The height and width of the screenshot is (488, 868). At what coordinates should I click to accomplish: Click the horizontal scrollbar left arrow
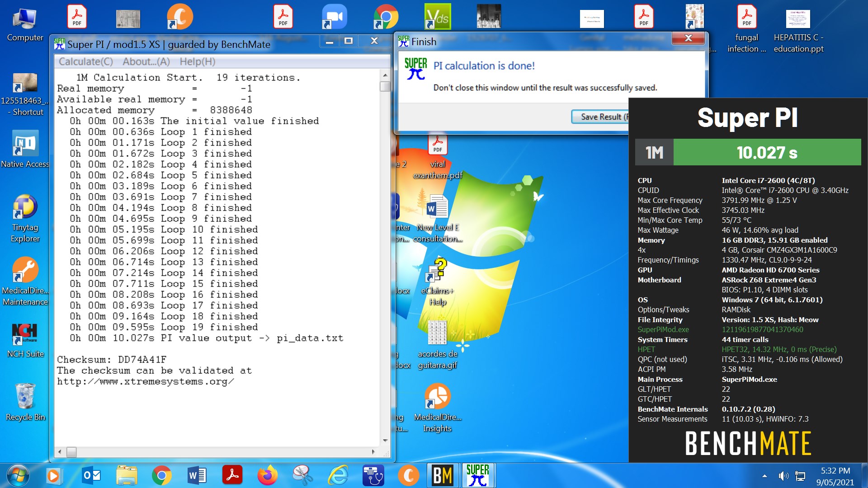point(60,451)
